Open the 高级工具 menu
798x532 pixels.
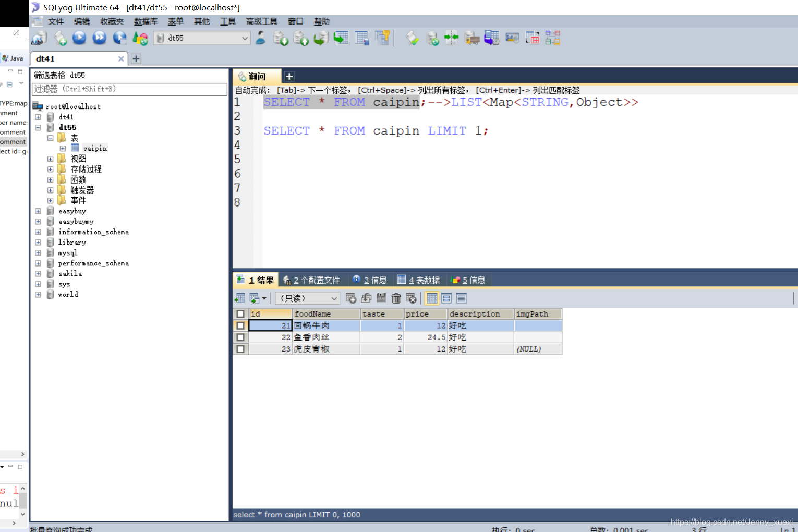[x=262, y=21]
